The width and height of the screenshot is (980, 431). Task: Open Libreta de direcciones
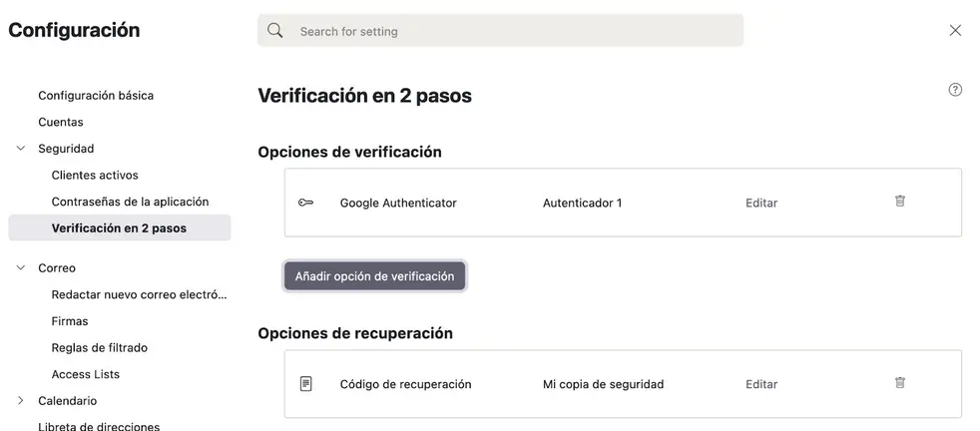pos(99,427)
